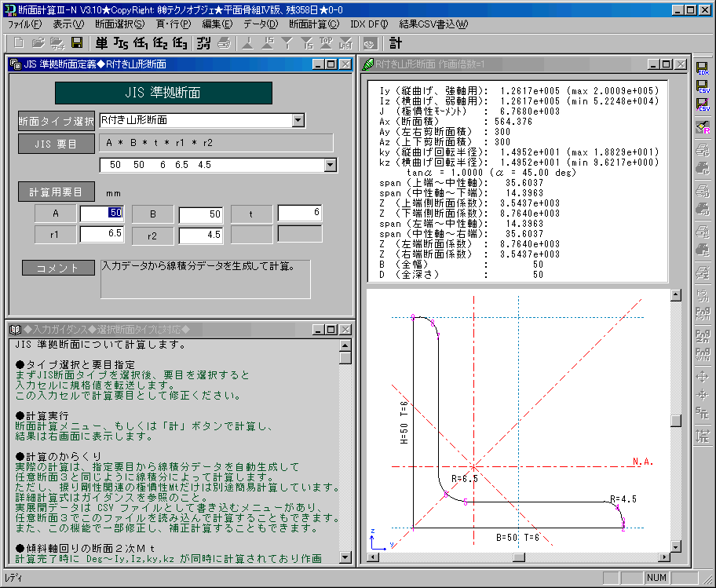
Task: Click the Save floppy disk toolbar icon
Action: 77,43
